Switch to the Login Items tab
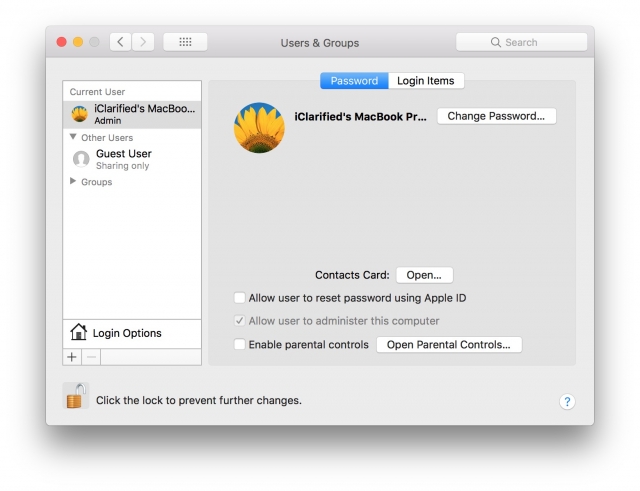The width and height of the screenshot is (640, 491). [x=425, y=81]
